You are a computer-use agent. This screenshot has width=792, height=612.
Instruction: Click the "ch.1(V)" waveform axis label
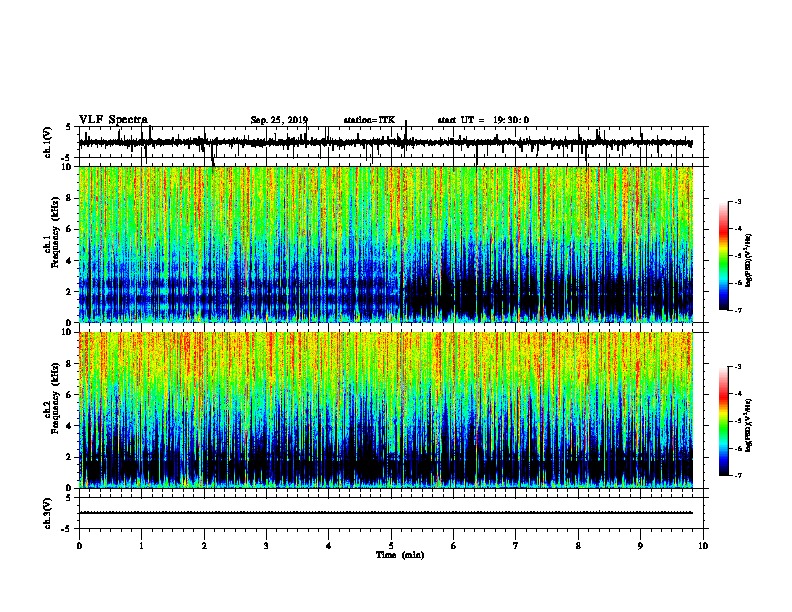click(48, 142)
